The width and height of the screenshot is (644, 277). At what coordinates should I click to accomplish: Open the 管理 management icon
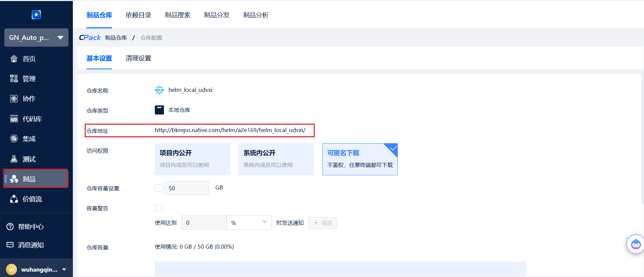coord(14,79)
